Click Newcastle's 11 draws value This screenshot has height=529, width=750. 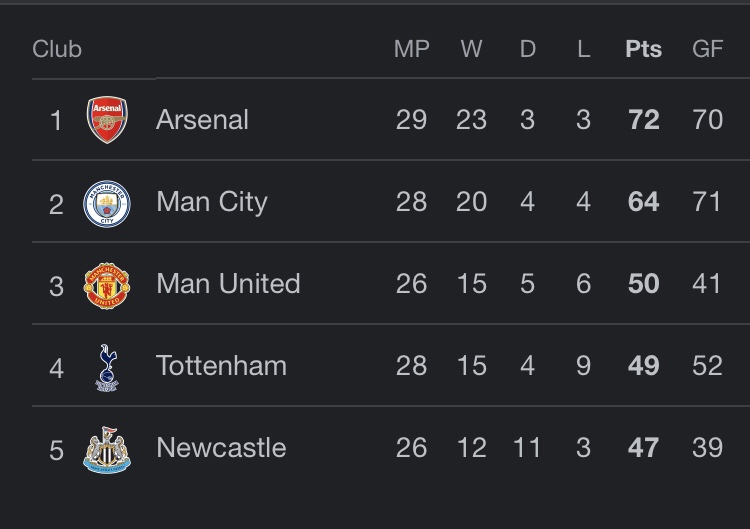527,448
